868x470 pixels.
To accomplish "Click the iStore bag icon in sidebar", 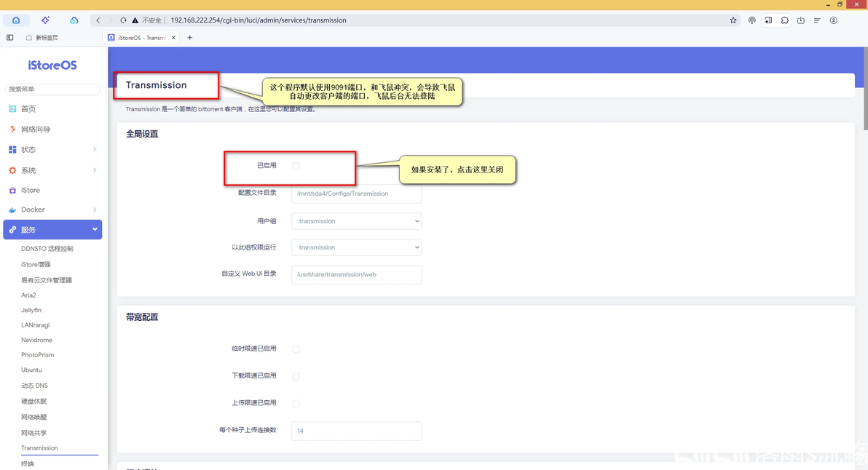I will pos(12,190).
